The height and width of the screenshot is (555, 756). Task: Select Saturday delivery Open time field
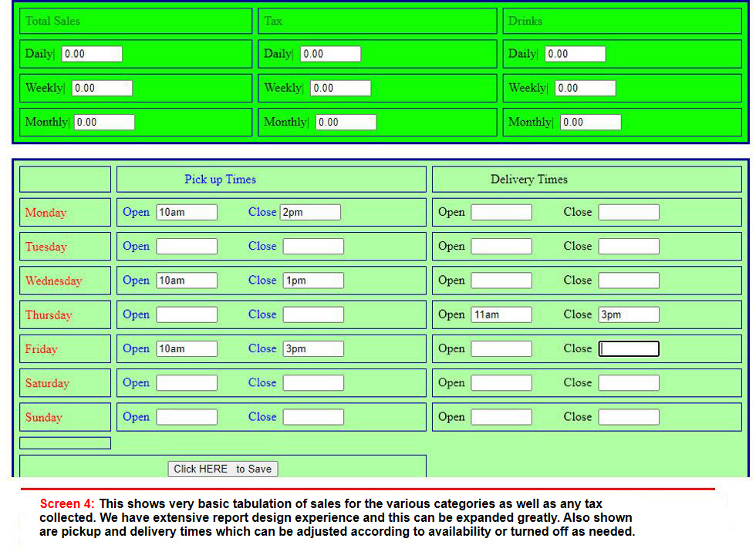click(501, 383)
